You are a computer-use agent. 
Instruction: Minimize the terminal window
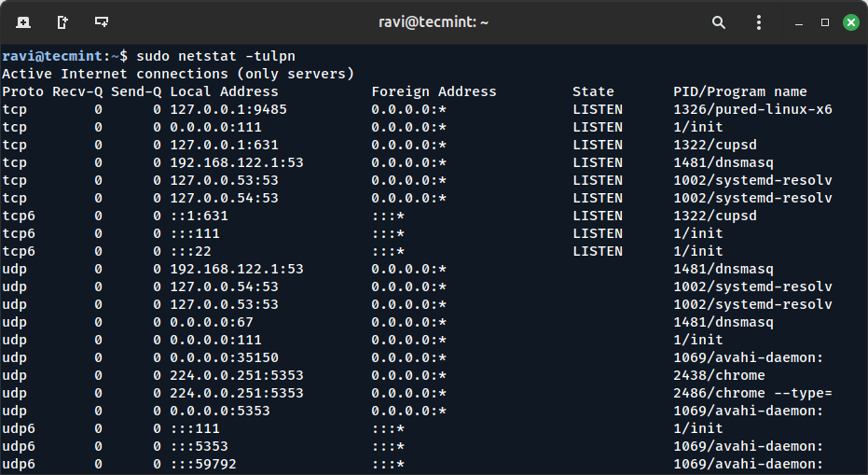point(799,21)
